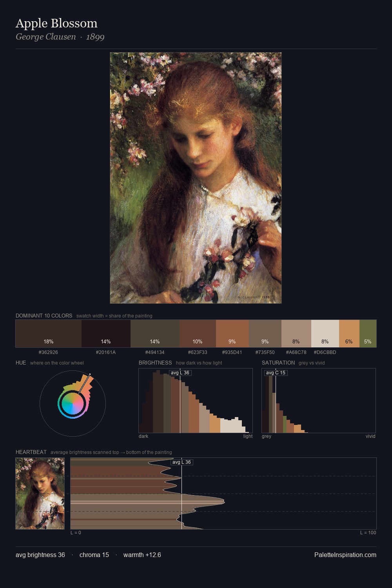Choose the 9% swatch above #935D41
This screenshot has width=392, height=588.
tap(232, 334)
